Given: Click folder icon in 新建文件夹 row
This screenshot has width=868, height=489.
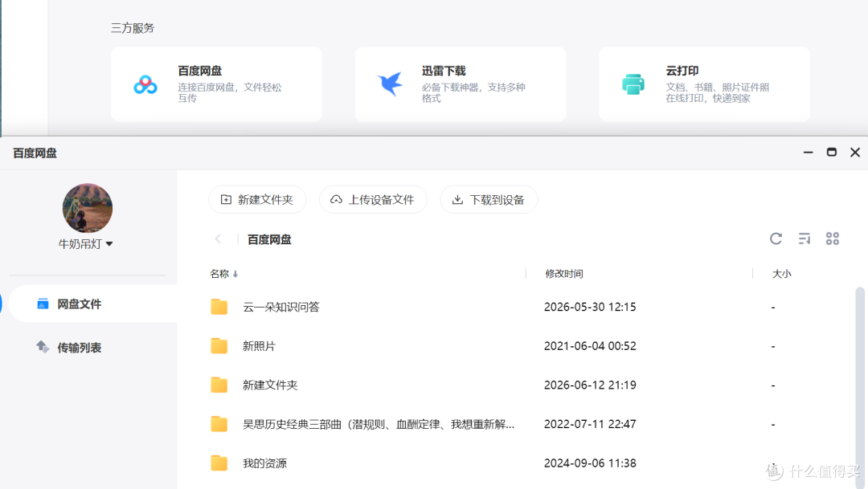Looking at the screenshot, I should point(219,385).
